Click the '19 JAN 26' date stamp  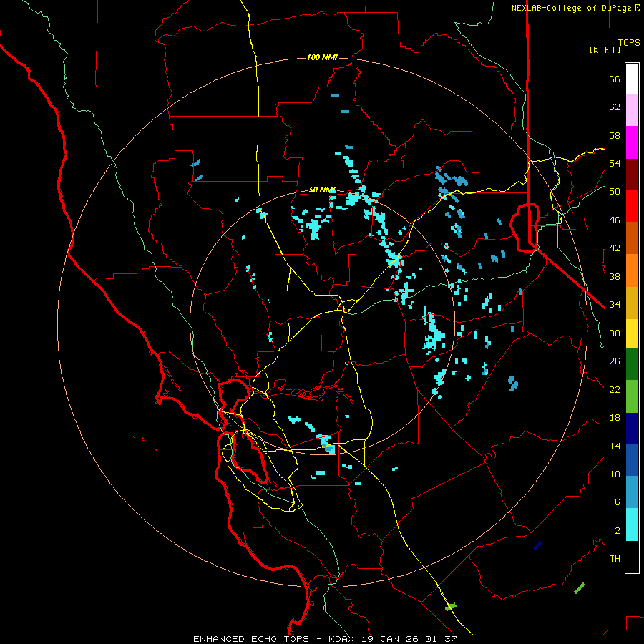391,639
